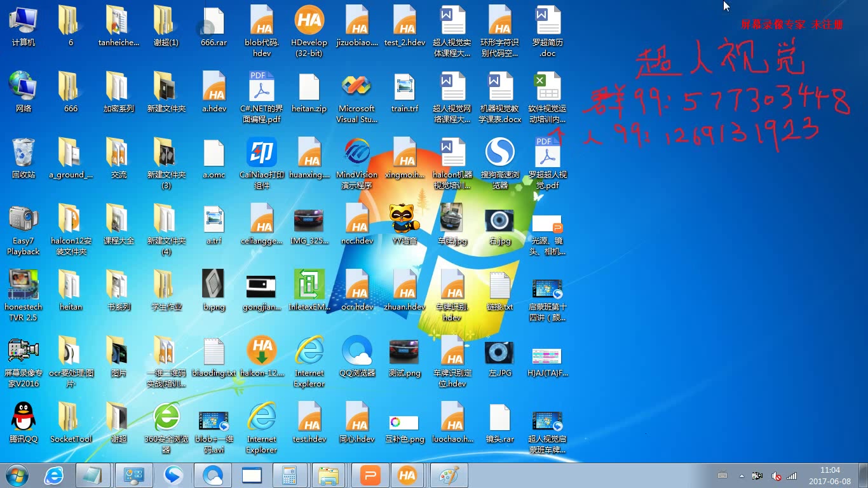The image size is (868, 488).
Task: Open Microsoft Visual Studio shortcut
Action: (356, 97)
